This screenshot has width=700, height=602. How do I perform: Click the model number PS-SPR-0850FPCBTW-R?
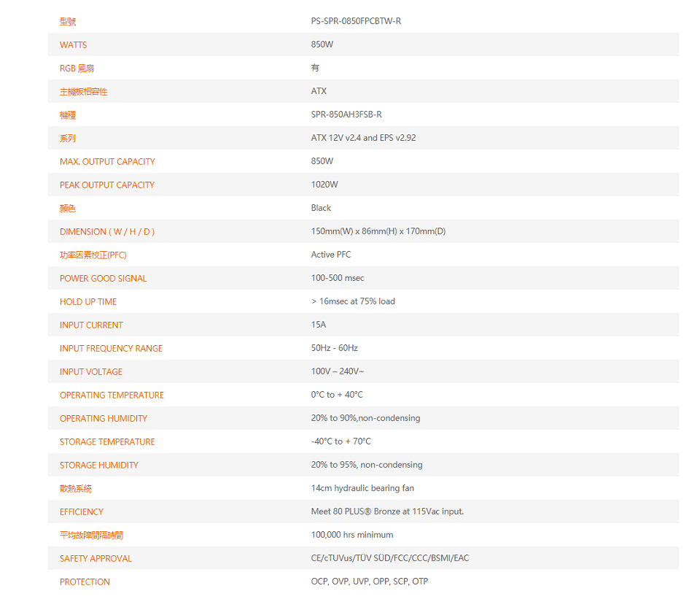coord(356,21)
